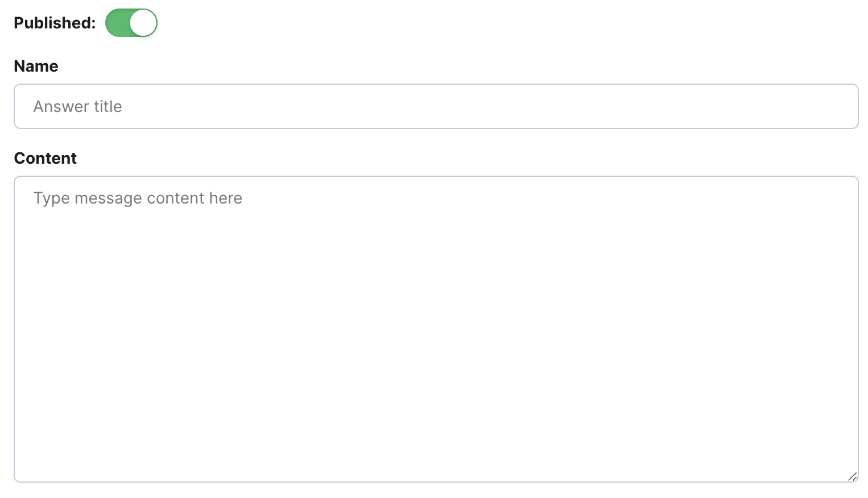Click the Name field label
Viewport: 868px width, 498px height.
coord(36,66)
